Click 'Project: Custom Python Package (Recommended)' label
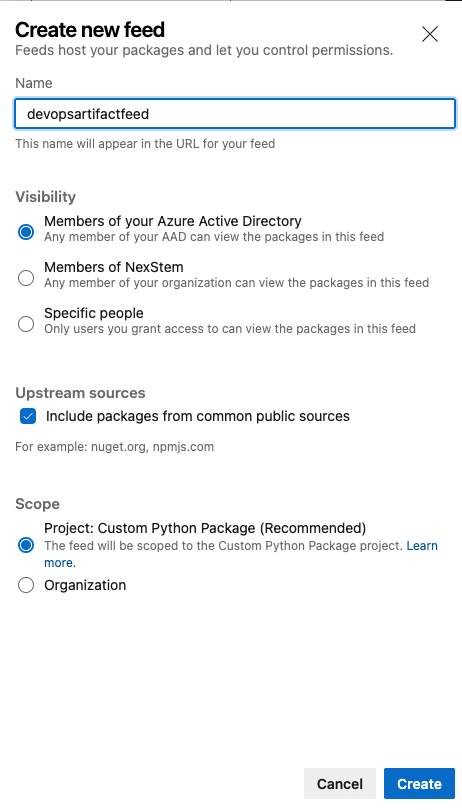The height and width of the screenshot is (810, 462). coord(205,528)
